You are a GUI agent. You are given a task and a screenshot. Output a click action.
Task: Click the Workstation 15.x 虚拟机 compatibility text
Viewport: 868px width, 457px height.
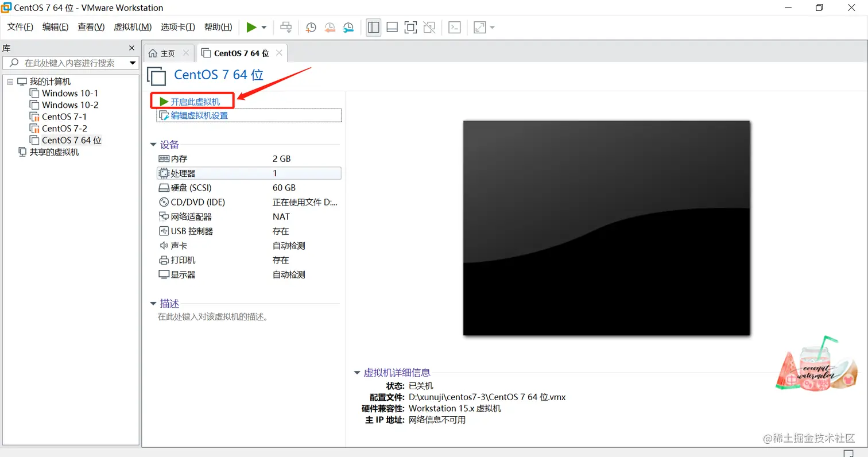click(x=455, y=408)
